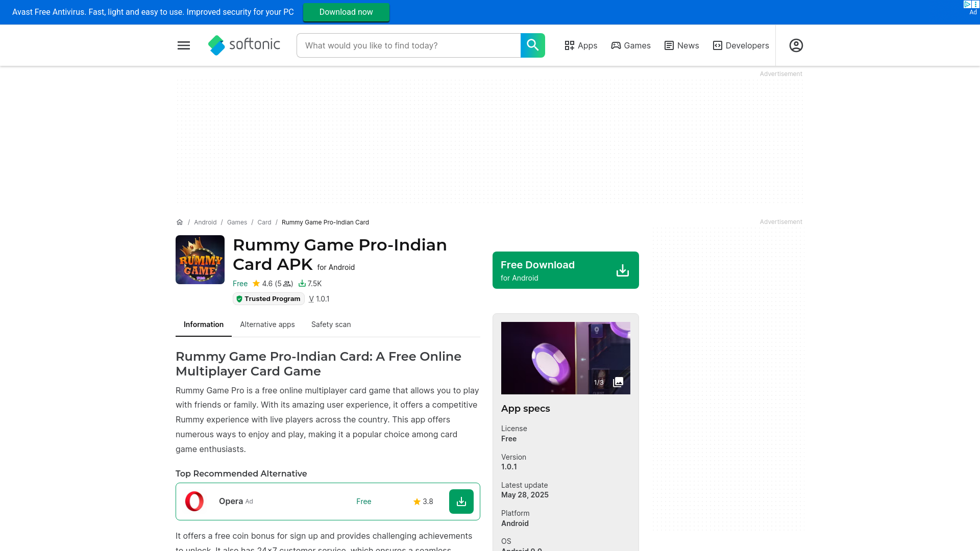Click the Download now Avast button

pyautogui.click(x=346, y=12)
